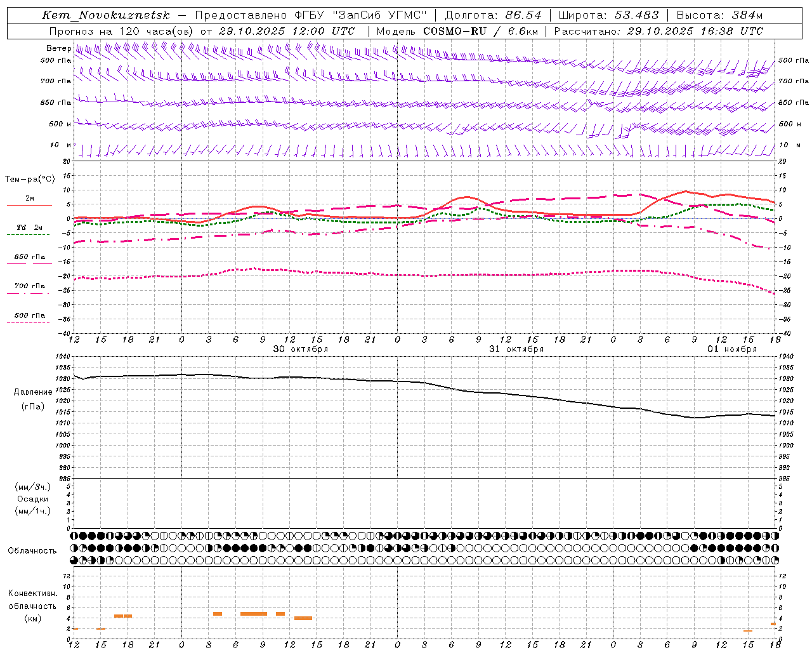This screenshot has height=650, width=812.
Task: Click the Kem_Novokuznetsk station title
Action: click(x=106, y=15)
